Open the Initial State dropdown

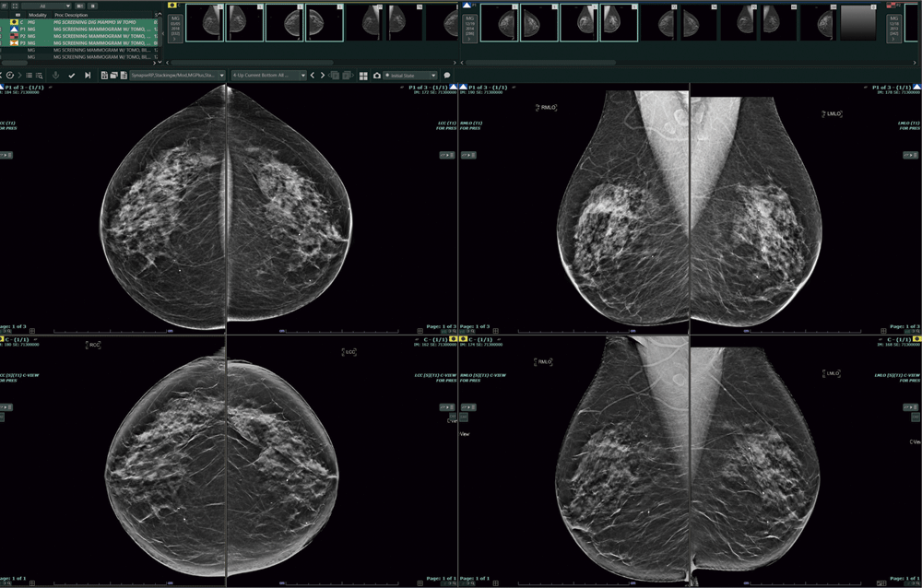coord(410,76)
